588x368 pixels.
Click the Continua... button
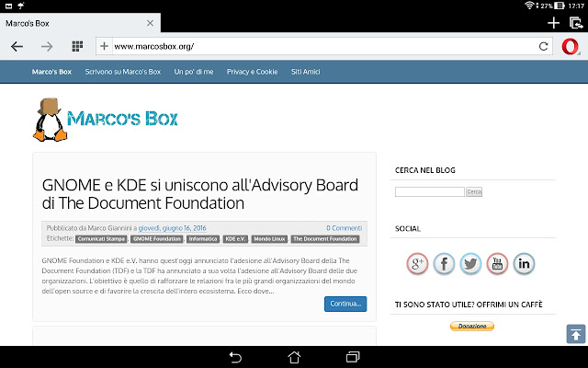point(345,304)
